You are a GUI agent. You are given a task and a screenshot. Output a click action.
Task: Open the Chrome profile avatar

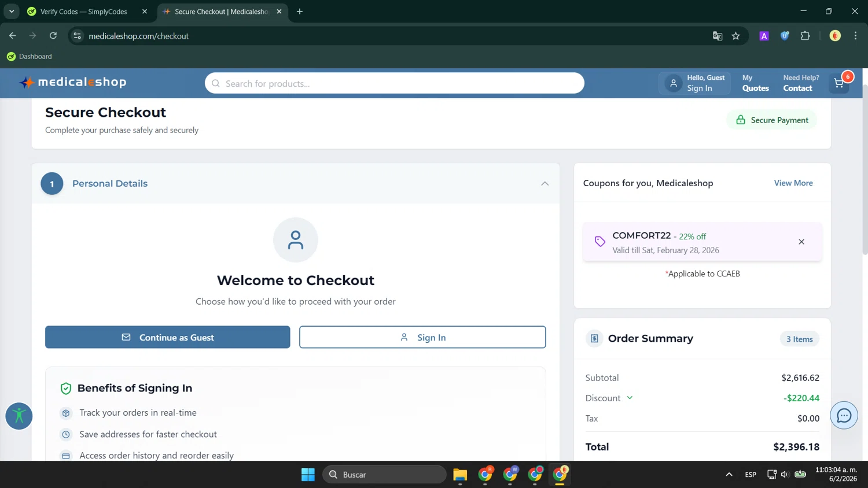point(835,36)
